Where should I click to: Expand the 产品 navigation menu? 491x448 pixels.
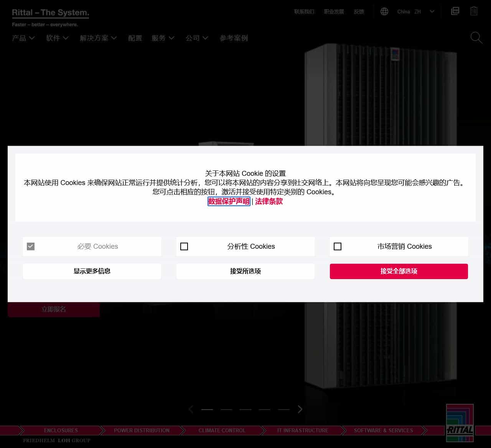pyautogui.click(x=23, y=38)
